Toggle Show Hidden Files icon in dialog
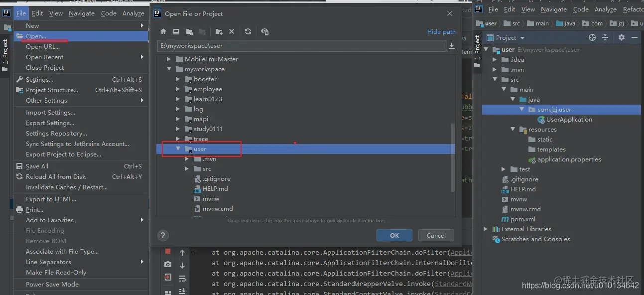 click(x=264, y=31)
